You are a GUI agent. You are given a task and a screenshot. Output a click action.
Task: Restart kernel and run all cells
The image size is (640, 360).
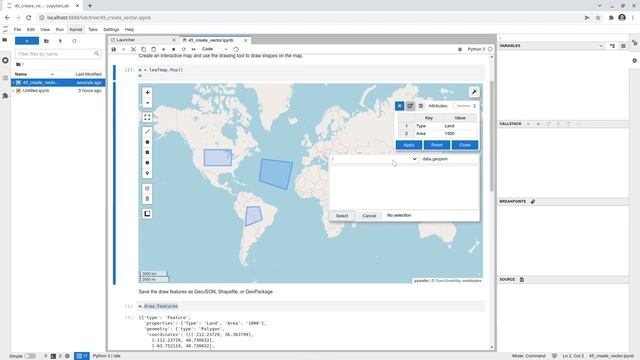coord(193,49)
